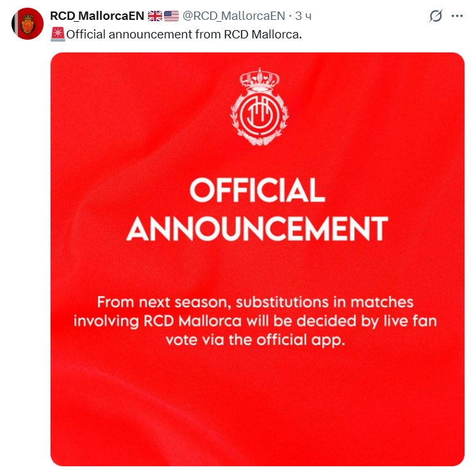The width and height of the screenshot is (476, 470).
Task: Click the US flag emoji beside the name
Action: (171, 16)
